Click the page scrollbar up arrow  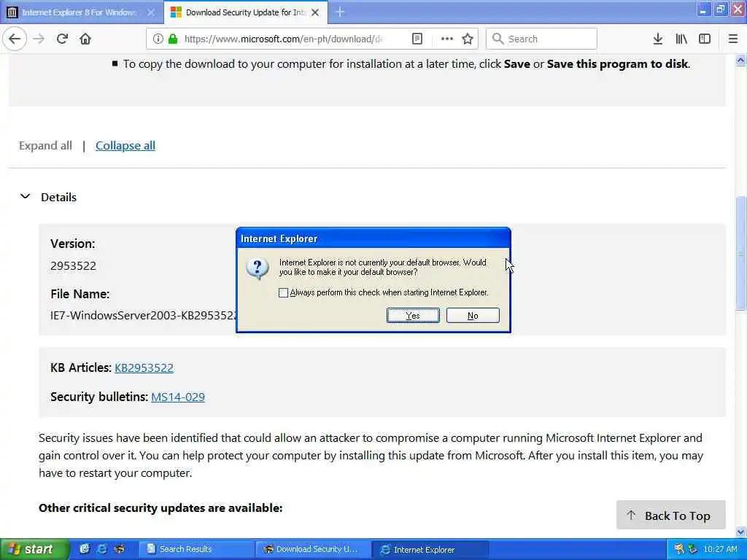click(741, 60)
